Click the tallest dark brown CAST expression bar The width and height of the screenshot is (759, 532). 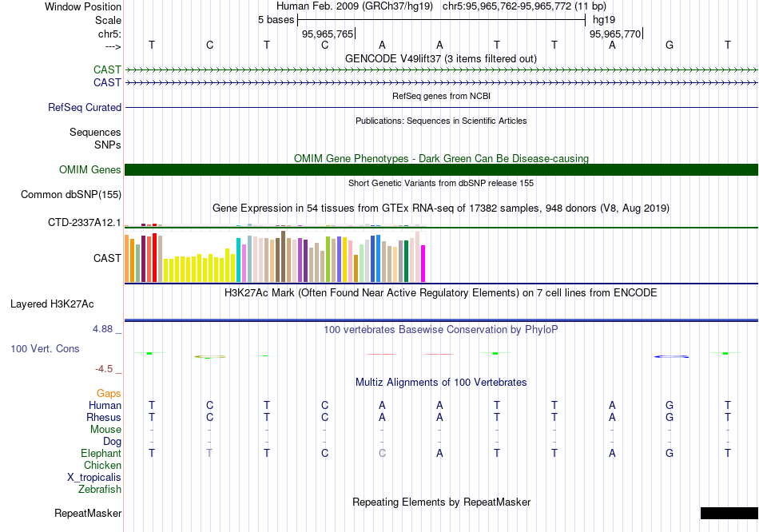click(x=283, y=256)
